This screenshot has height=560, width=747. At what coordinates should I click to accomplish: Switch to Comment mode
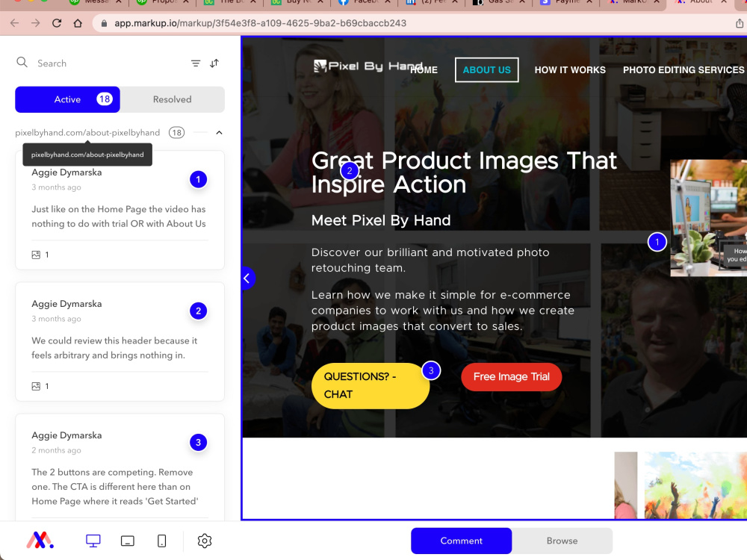[461, 541]
